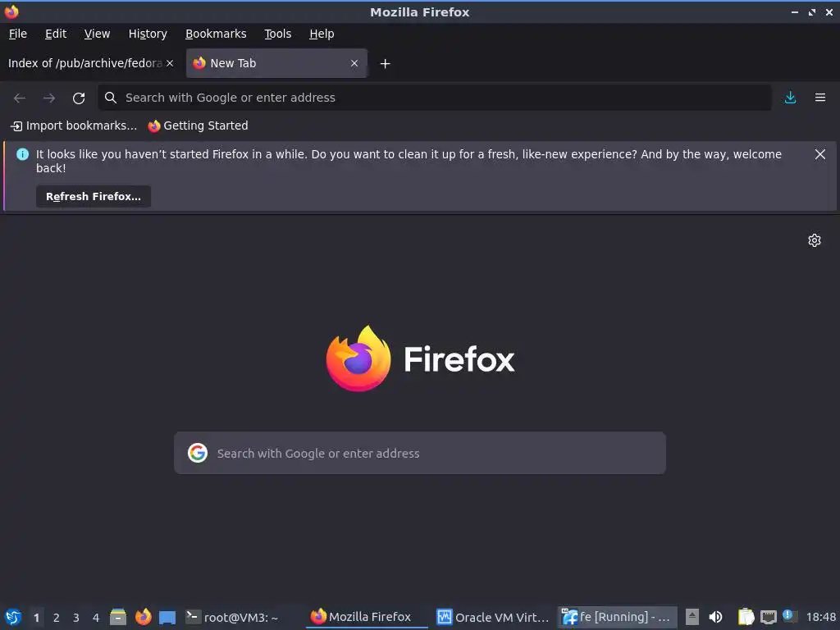Open the Bookmarks menu
Screen dimensions: 840x630
[216, 34]
